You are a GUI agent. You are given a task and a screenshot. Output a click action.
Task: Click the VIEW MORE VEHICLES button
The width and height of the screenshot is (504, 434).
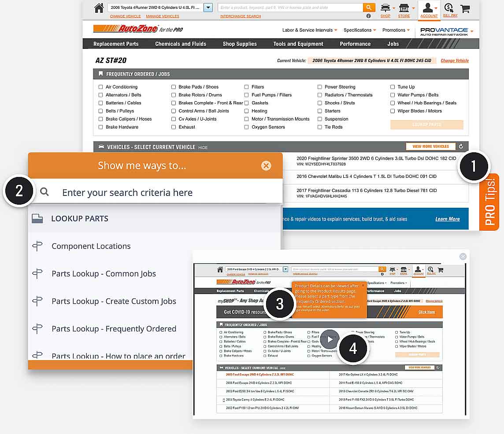coord(431,147)
